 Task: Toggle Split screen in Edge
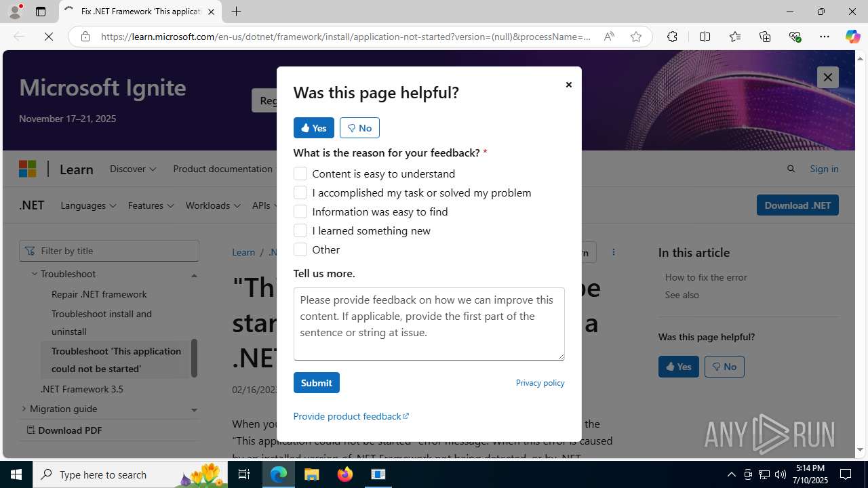(x=705, y=37)
